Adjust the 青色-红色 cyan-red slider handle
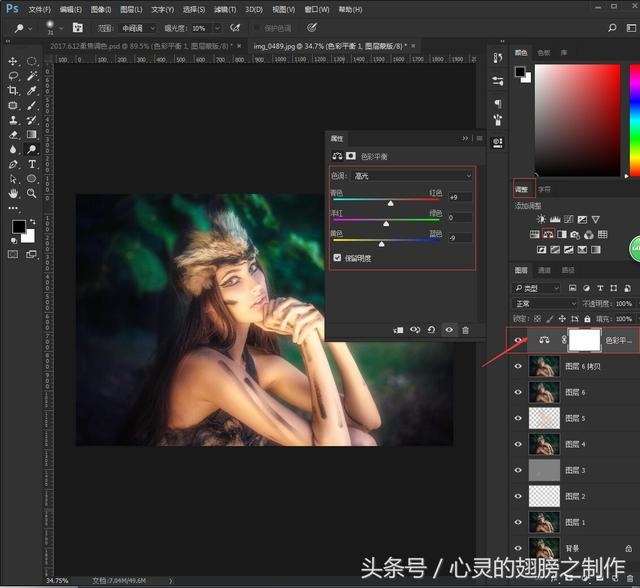The image size is (640, 588). pos(391,203)
